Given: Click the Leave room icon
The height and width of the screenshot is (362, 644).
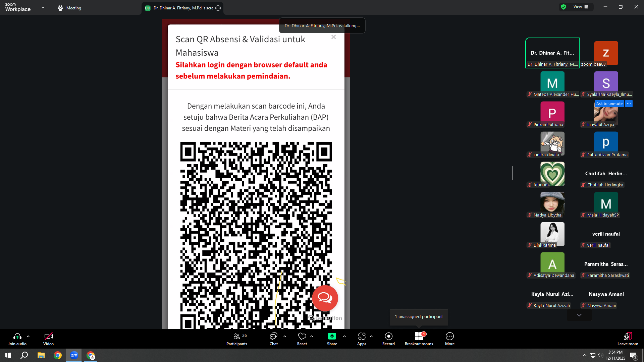Looking at the screenshot, I should [628, 336].
